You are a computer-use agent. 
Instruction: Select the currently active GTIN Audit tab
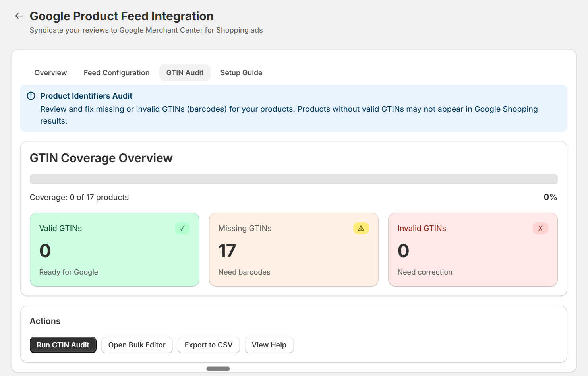pos(185,72)
